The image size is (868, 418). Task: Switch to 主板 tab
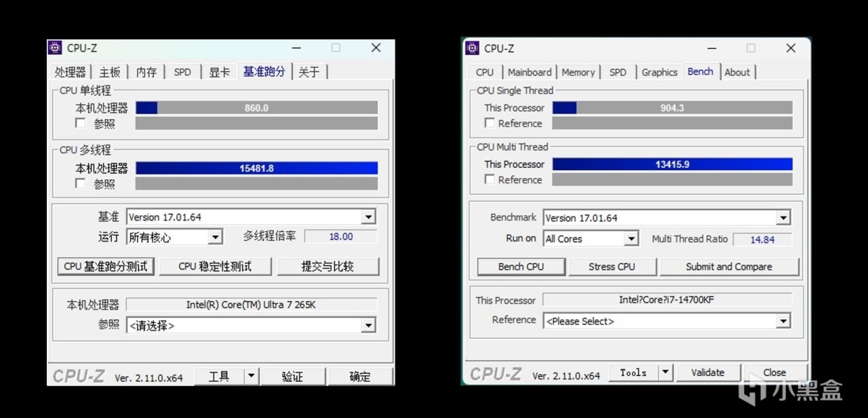point(110,72)
